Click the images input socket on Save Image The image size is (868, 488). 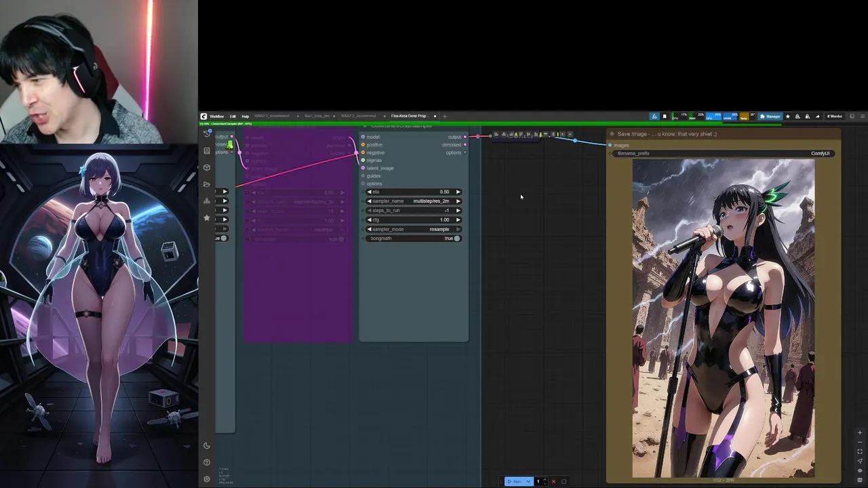(x=610, y=145)
